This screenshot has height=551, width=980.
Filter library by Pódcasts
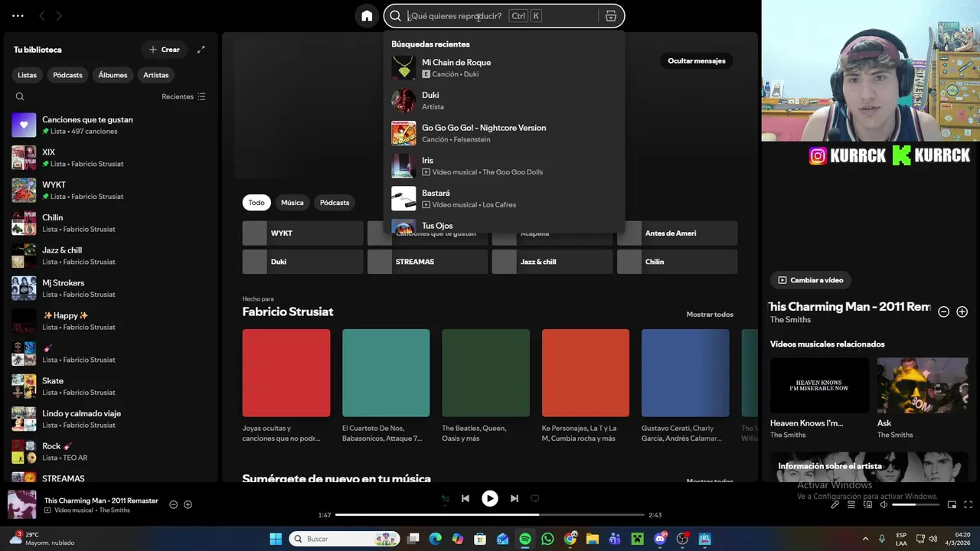click(x=67, y=75)
